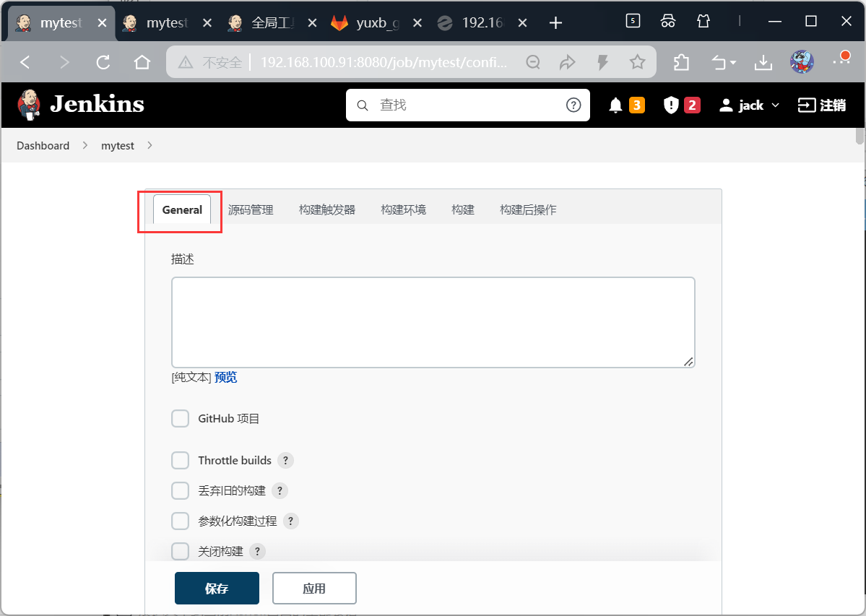Click the 查找 search input field
The width and height of the screenshot is (866, 616).
(x=468, y=105)
